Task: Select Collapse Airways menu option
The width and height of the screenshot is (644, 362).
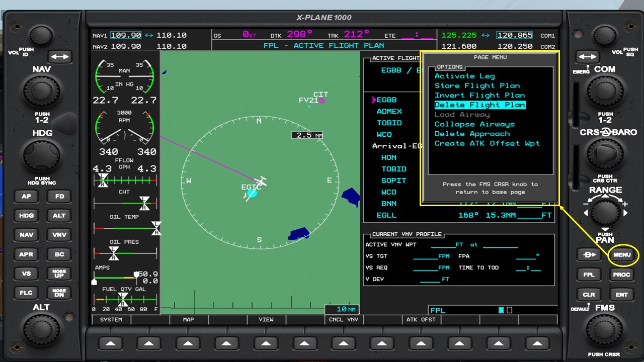Action: point(475,124)
